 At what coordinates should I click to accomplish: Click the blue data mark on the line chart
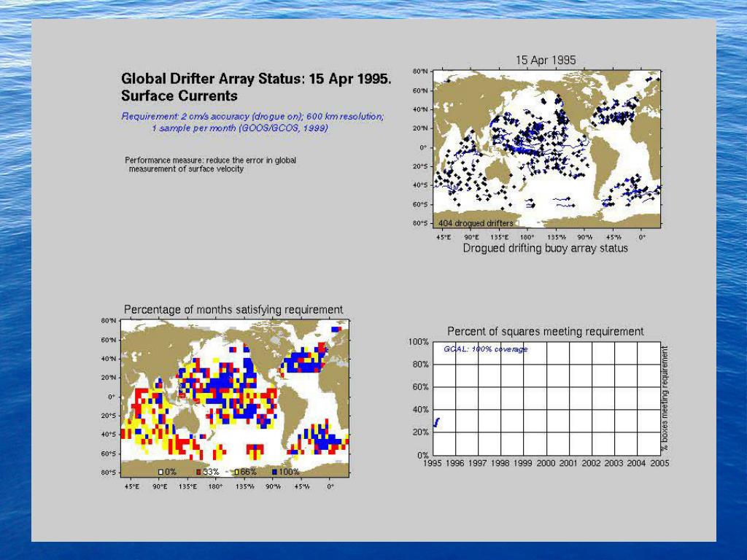pyautogui.click(x=436, y=421)
